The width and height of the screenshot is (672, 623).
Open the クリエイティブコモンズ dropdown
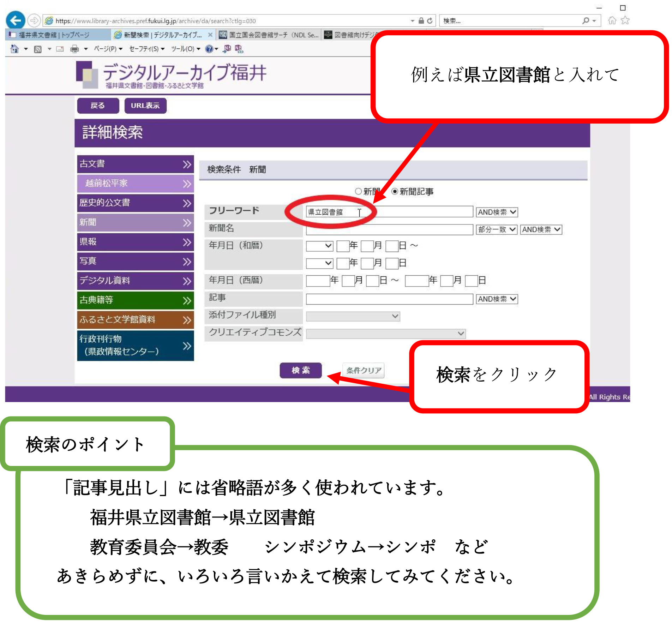386,334
